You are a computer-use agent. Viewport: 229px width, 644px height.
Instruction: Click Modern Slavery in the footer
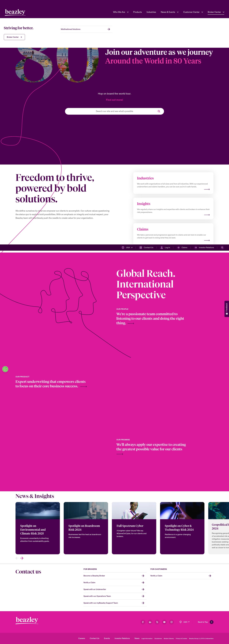(x=169, y=639)
